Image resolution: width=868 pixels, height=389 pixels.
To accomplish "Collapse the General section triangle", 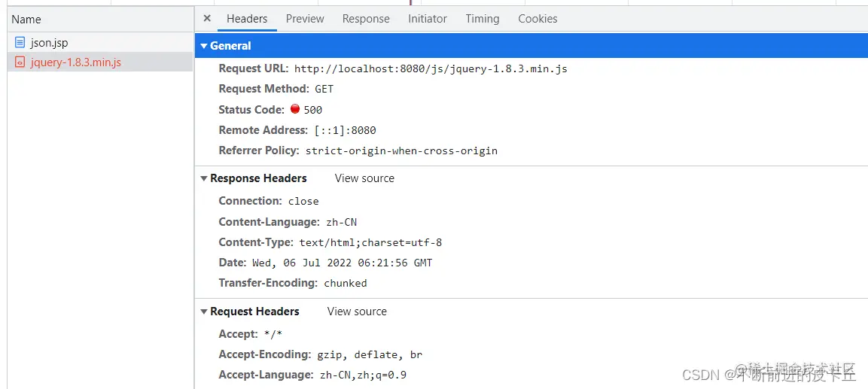I will pyautogui.click(x=204, y=46).
